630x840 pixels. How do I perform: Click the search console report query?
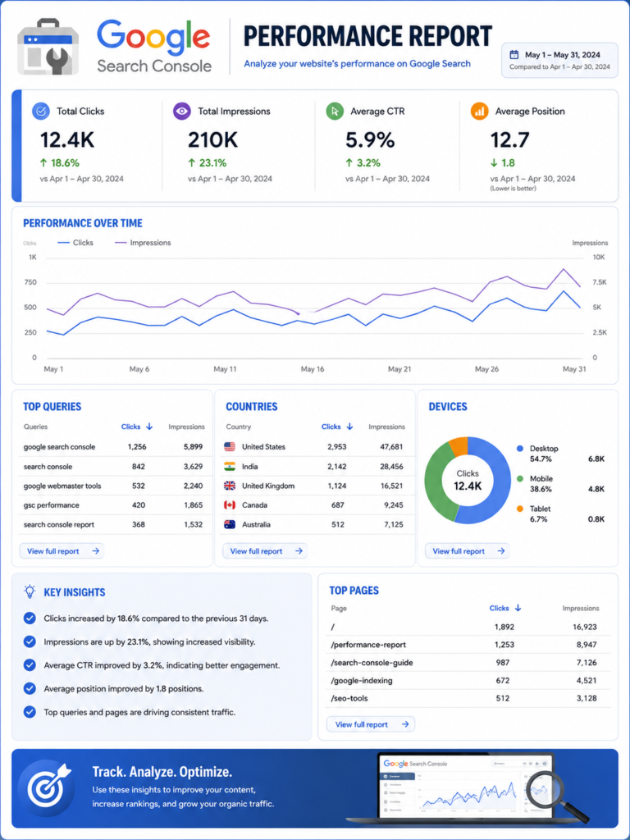coord(59,524)
